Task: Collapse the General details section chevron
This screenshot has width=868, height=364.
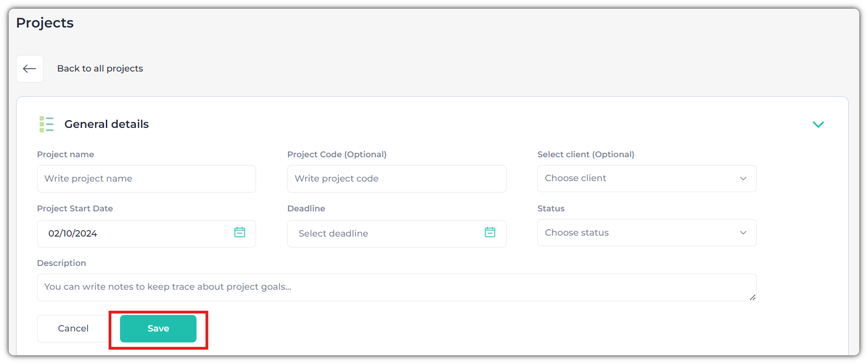Action: [x=818, y=124]
